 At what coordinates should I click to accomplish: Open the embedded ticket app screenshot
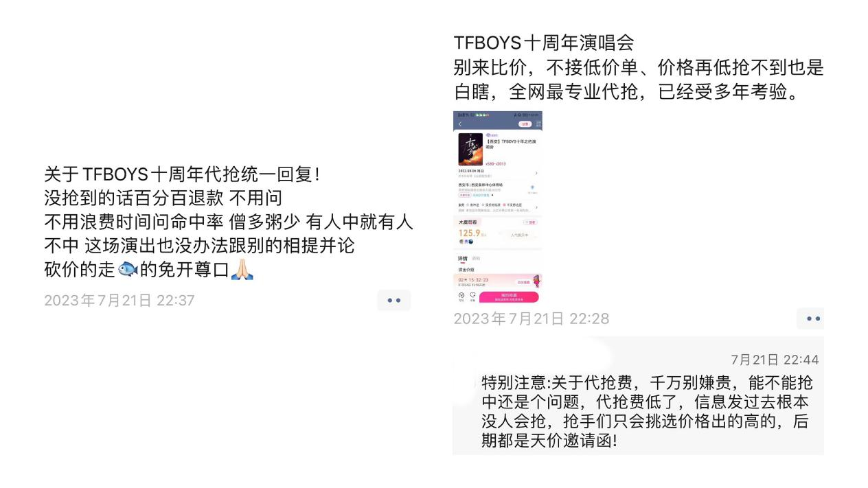[498, 207]
